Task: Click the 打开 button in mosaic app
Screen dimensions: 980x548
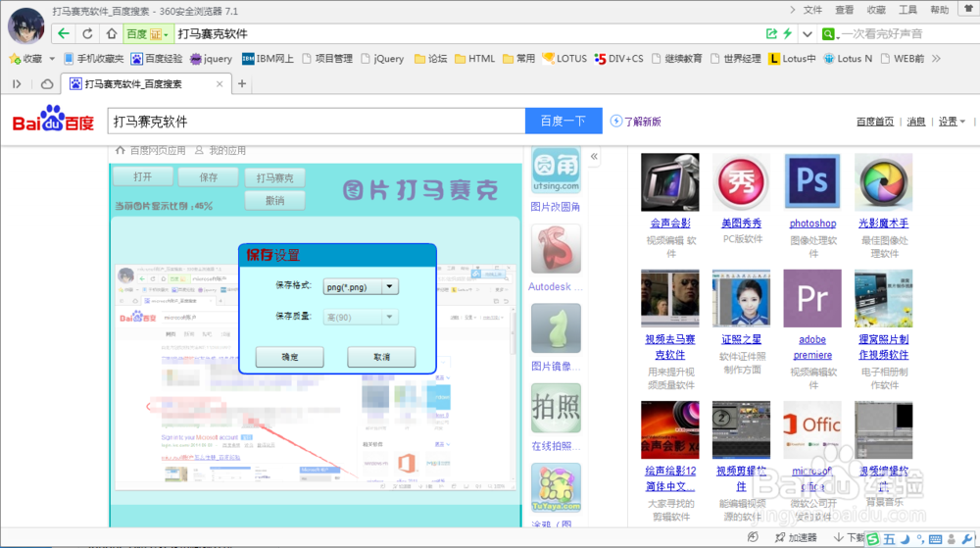Action: [x=142, y=176]
